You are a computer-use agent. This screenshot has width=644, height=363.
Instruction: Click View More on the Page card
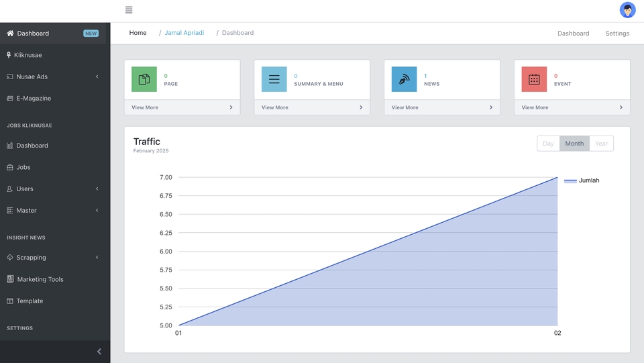[145, 107]
